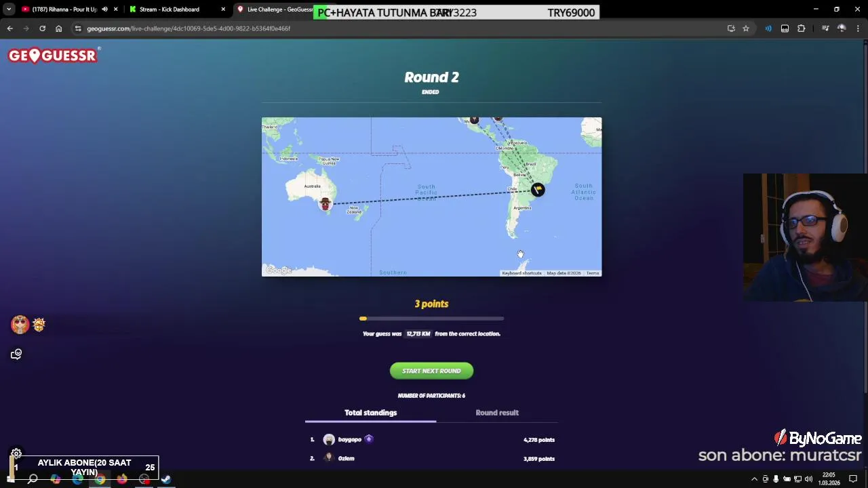Open Steam from the taskbar
This screenshot has width=868, height=488.
pos(166,479)
